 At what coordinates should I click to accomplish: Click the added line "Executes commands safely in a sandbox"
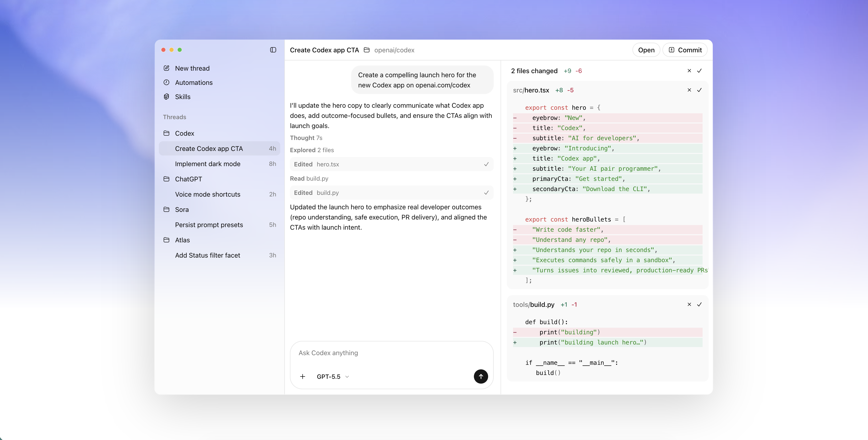(608, 260)
